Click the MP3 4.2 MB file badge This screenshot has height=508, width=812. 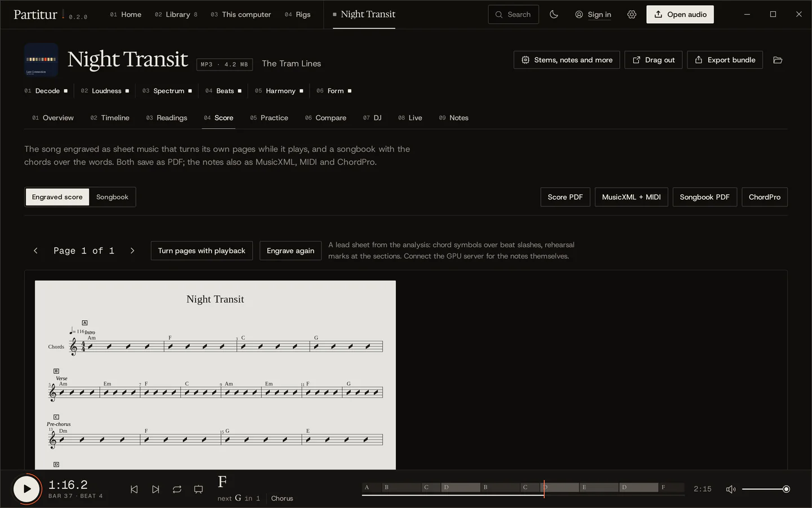[224, 64]
